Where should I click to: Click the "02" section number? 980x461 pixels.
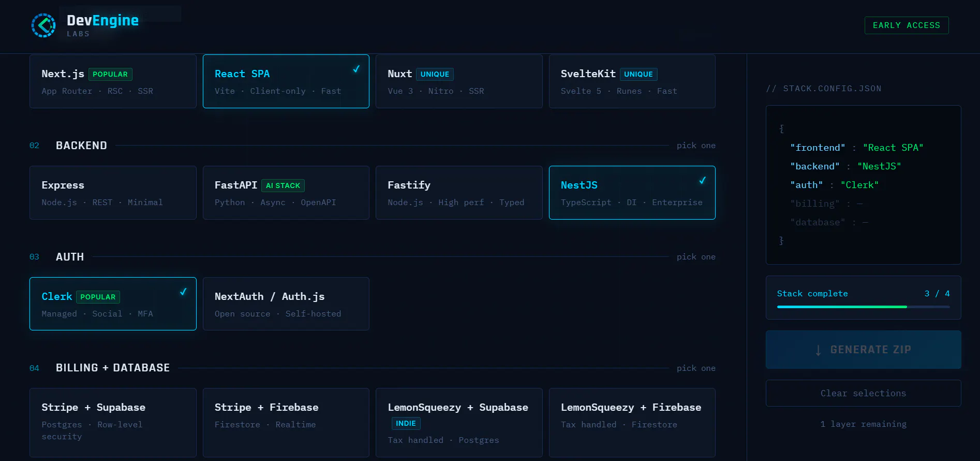click(x=34, y=146)
